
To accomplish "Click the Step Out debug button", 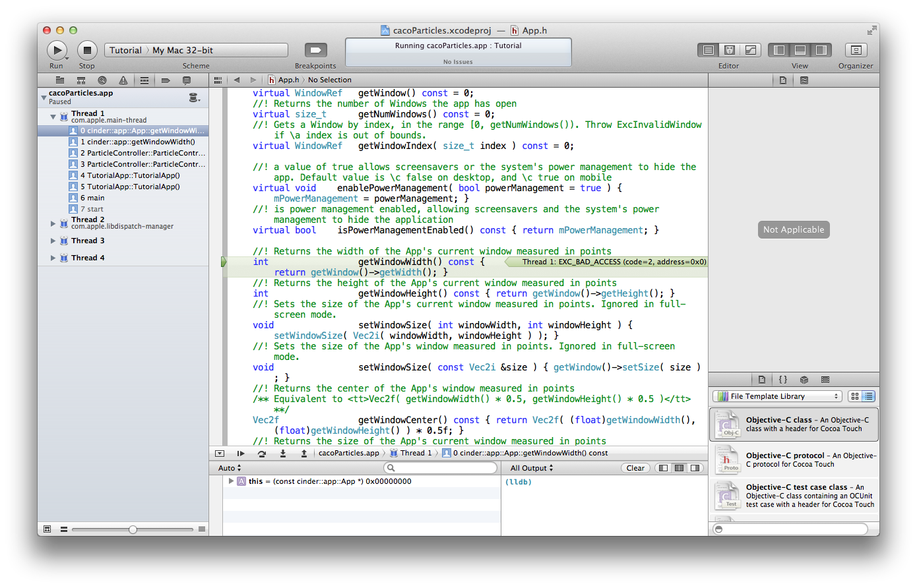I will (304, 454).
